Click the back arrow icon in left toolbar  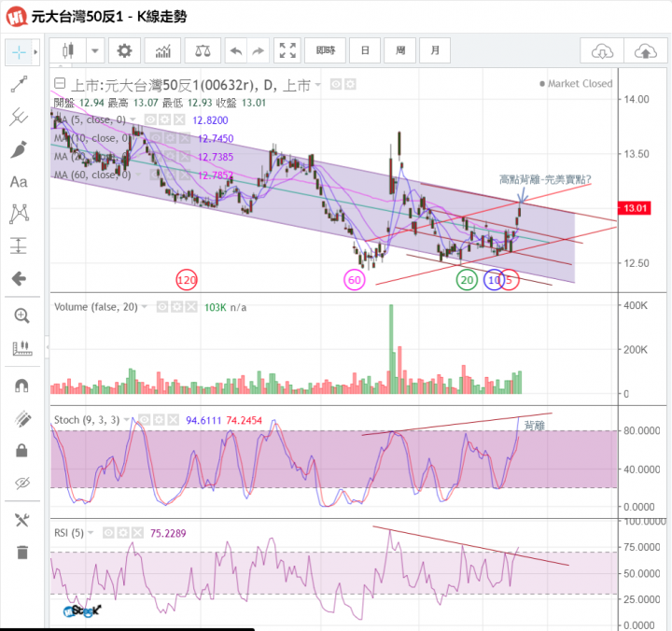(x=19, y=279)
